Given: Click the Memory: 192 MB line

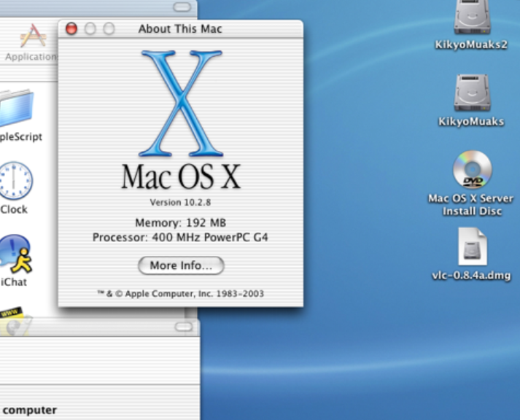Looking at the screenshot, I should tap(180, 222).
